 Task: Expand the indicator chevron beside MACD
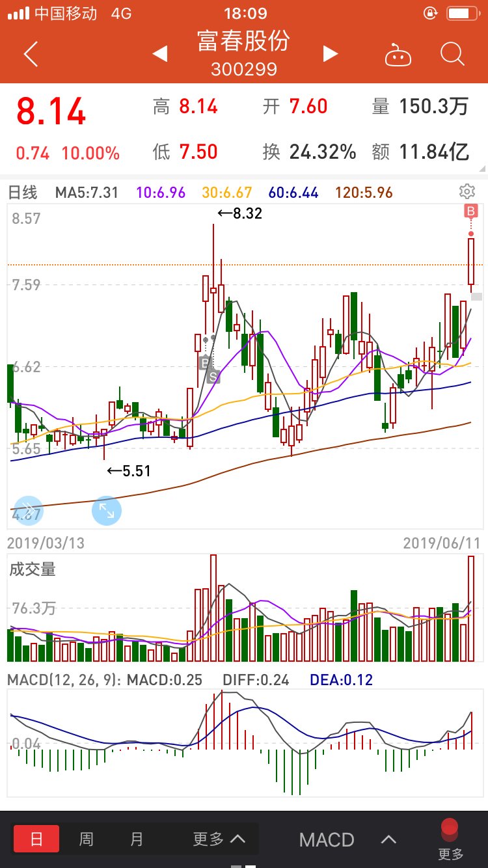388,839
